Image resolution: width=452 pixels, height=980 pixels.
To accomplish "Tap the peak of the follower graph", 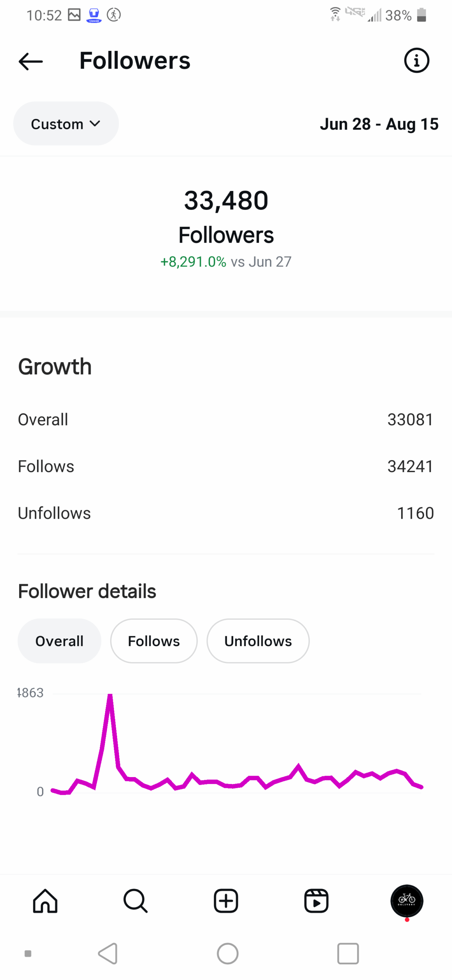I will pyautogui.click(x=110, y=697).
